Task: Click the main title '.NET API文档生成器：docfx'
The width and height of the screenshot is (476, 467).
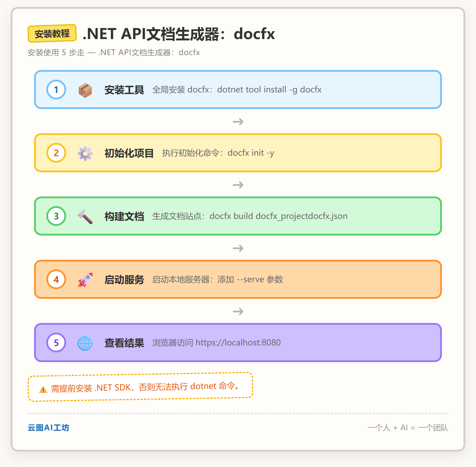Action: pos(179,34)
